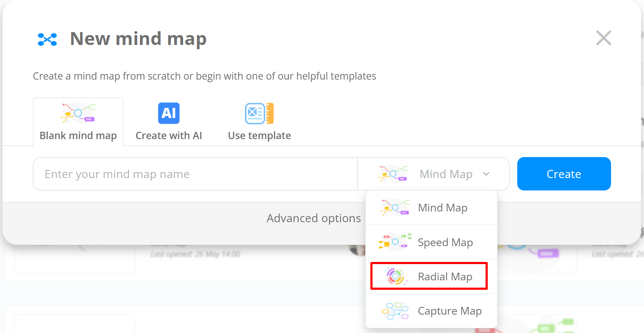This screenshot has width=644, height=333.
Task: Select Speed Map from the list
Action: click(x=445, y=242)
